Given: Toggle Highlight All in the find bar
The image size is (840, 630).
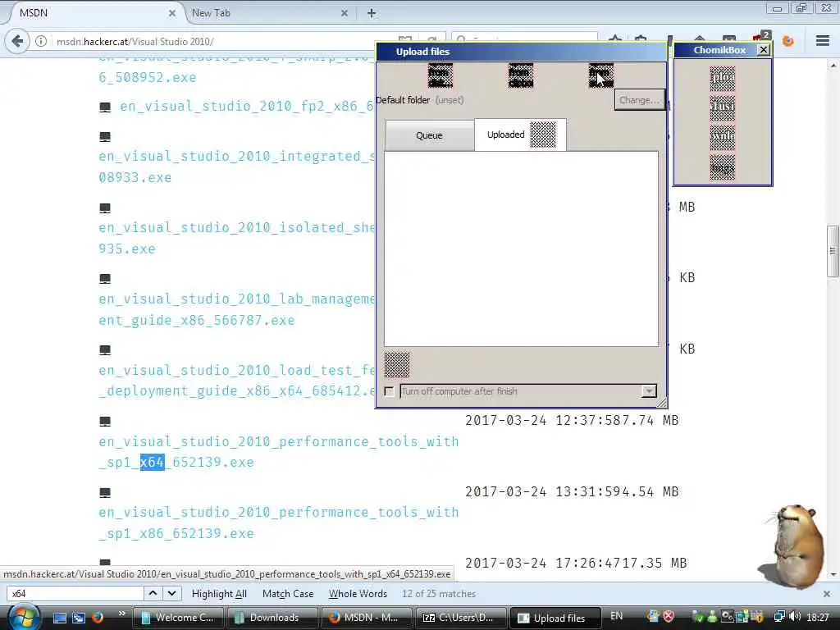Looking at the screenshot, I should coord(219,594).
